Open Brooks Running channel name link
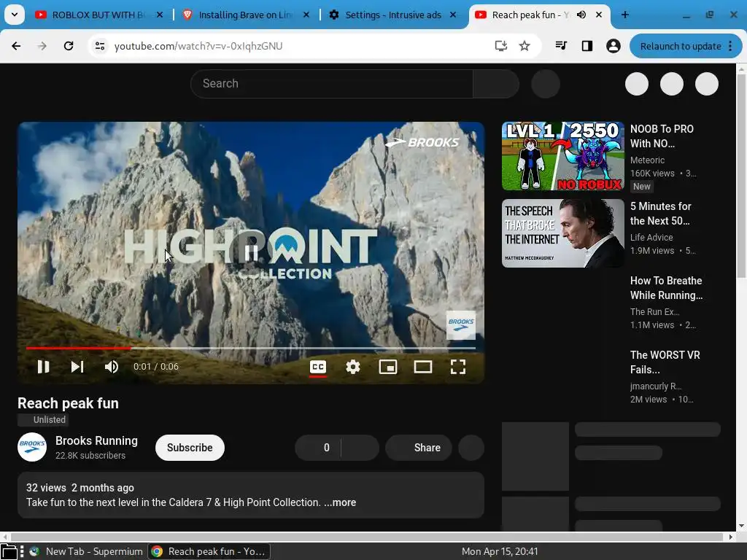The height and width of the screenshot is (560, 747). (96, 440)
